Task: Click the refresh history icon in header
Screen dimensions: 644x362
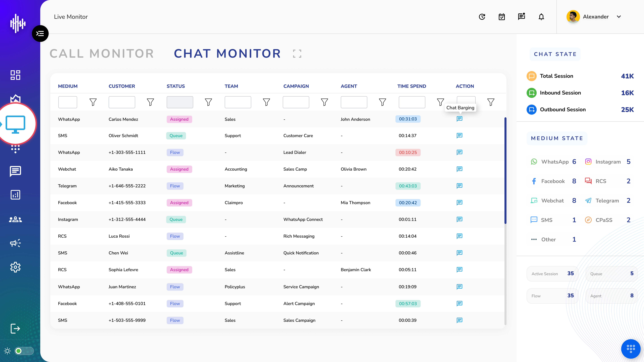Action: click(482, 17)
